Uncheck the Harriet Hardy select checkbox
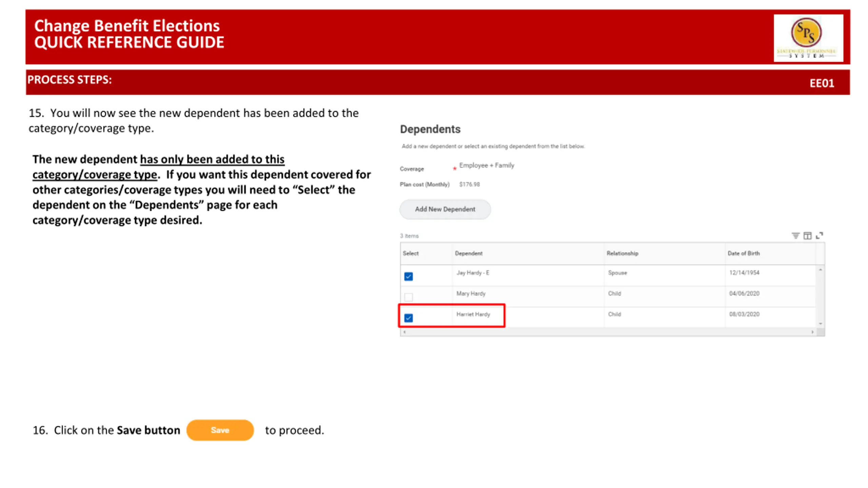 [x=409, y=318]
